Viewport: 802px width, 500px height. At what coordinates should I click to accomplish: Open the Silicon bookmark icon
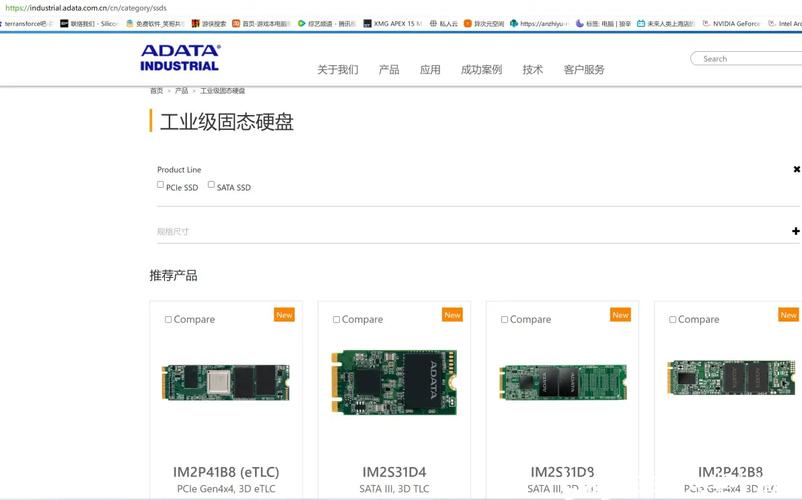(x=64, y=24)
